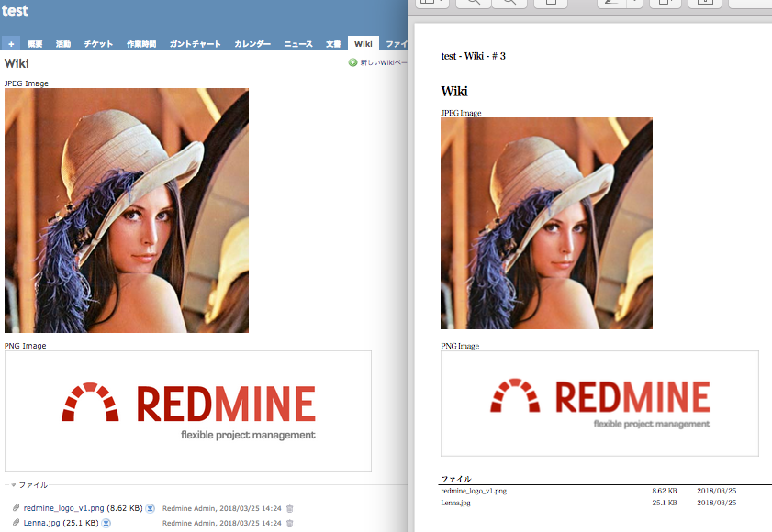Click the 新しいWikiページ link
The image size is (772, 532).
click(384, 62)
